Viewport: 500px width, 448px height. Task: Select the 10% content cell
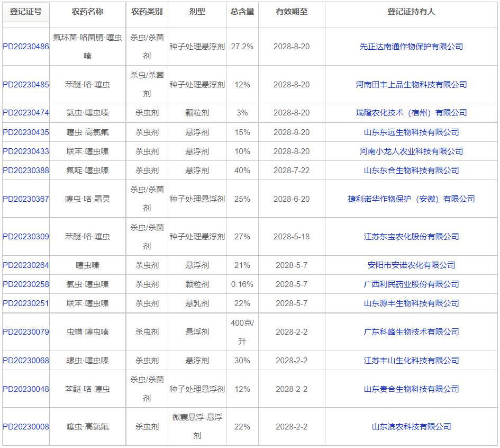242,151
